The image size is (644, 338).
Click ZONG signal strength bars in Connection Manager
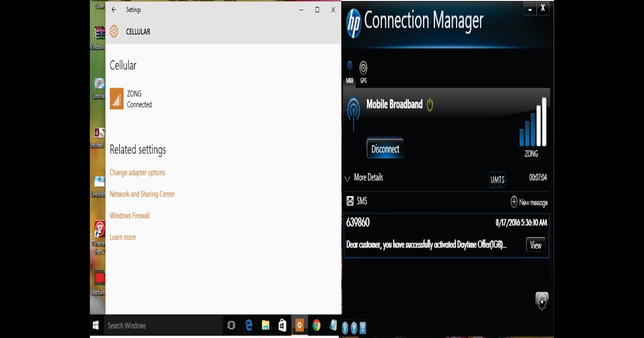click(532, 122)
